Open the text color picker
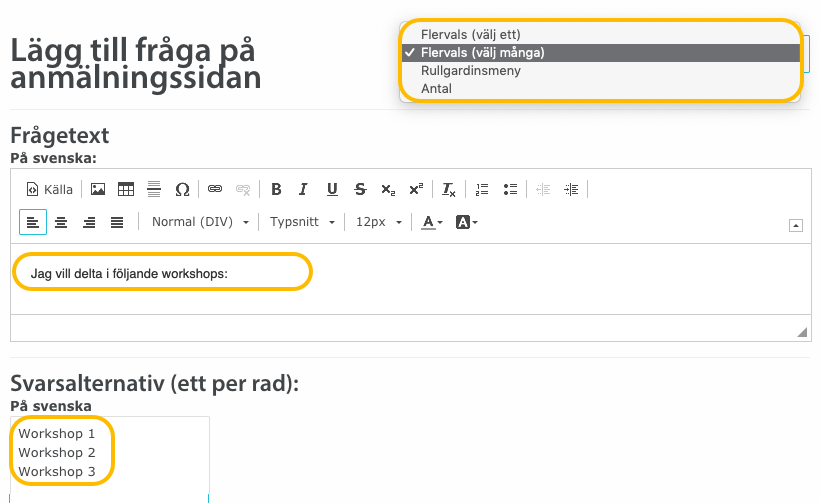The image size is (822, 503). coord(431,222)
